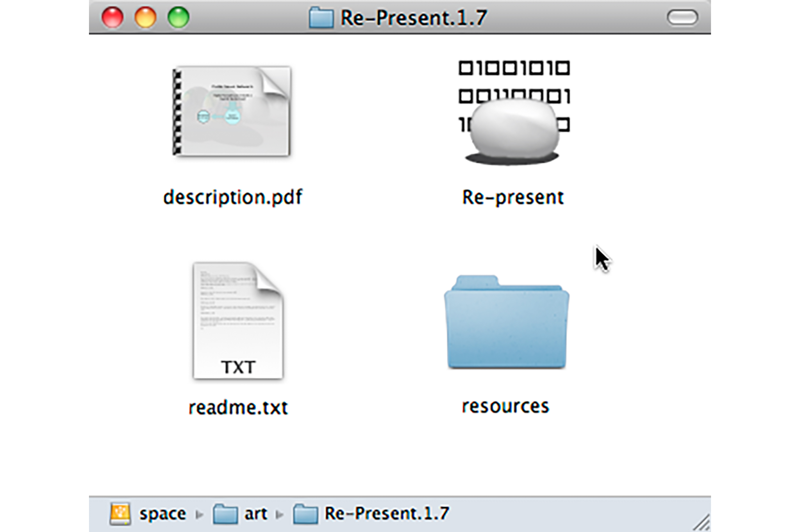Click the readme.txt filename label

(x=238, y=407)
